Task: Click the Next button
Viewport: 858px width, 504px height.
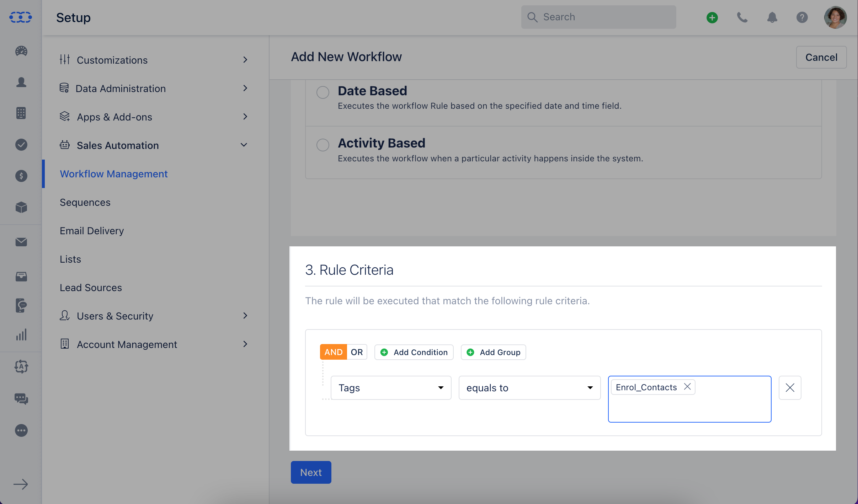Action: [311, 472]
